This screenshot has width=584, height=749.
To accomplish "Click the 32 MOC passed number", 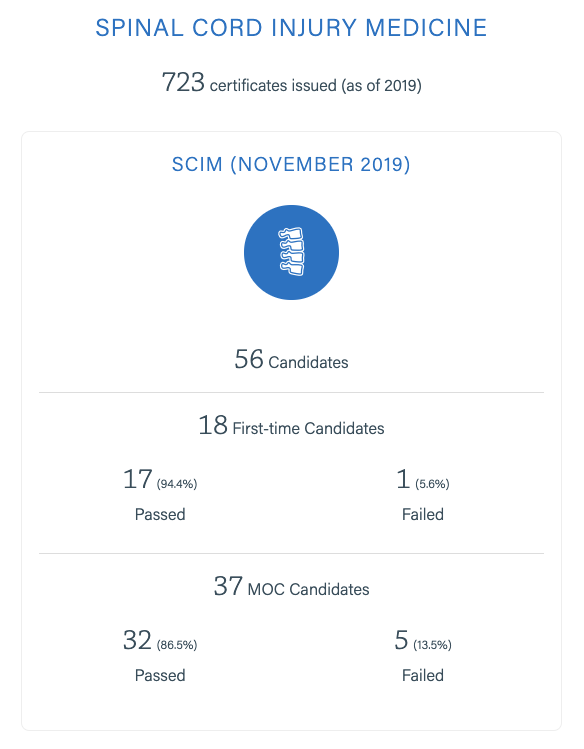I will 138,640.
